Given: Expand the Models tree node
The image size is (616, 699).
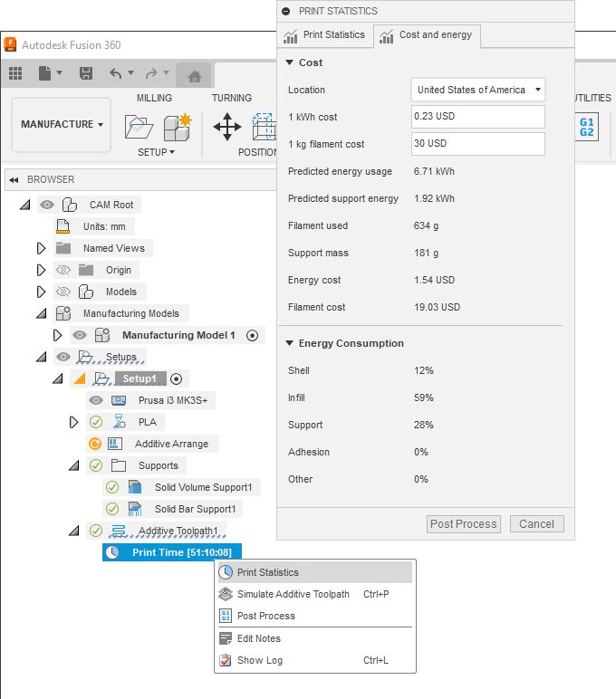Looking at the screenshot, I should coord(41,292).
